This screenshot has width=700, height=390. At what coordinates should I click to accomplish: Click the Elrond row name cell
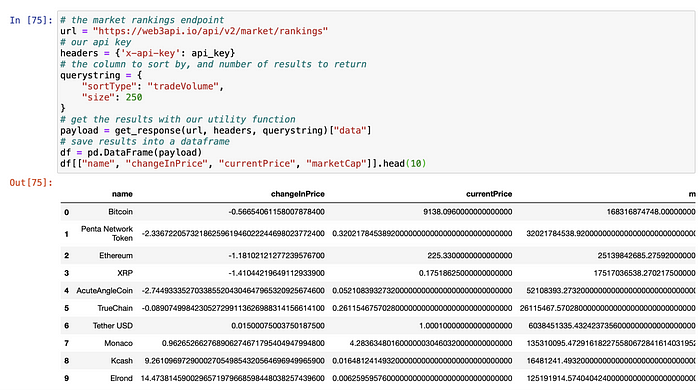(121, 378)
